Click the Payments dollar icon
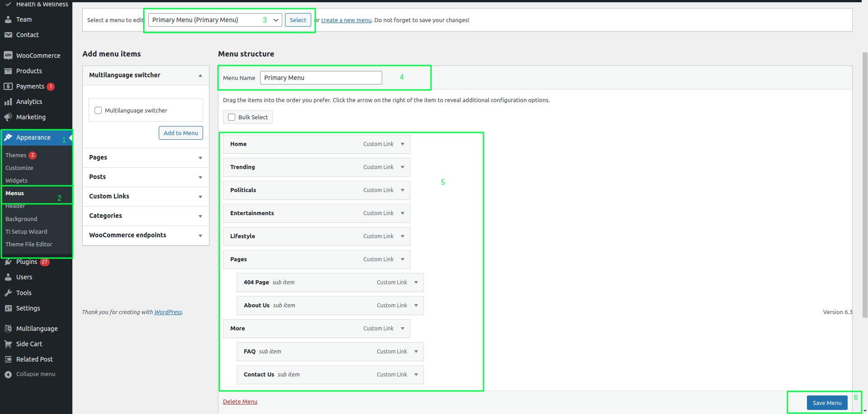This screenshot has height=414, width=868. pyautogui.click(x=8, y=86)
